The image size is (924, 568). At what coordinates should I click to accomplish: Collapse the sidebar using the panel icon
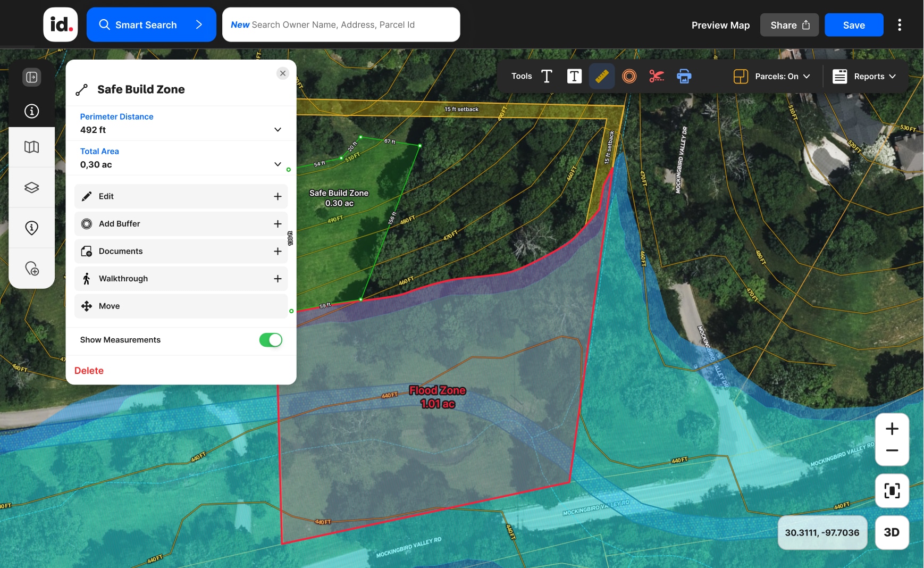tap(31, 77)
